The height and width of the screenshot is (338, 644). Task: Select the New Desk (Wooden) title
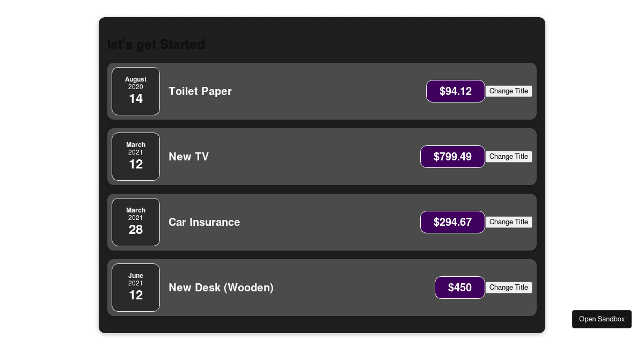221,288
